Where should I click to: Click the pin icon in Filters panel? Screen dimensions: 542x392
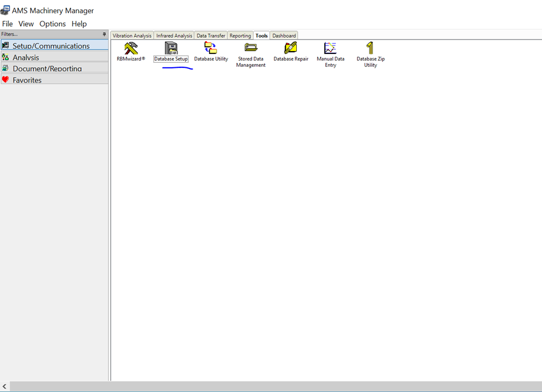click(104, 34)
